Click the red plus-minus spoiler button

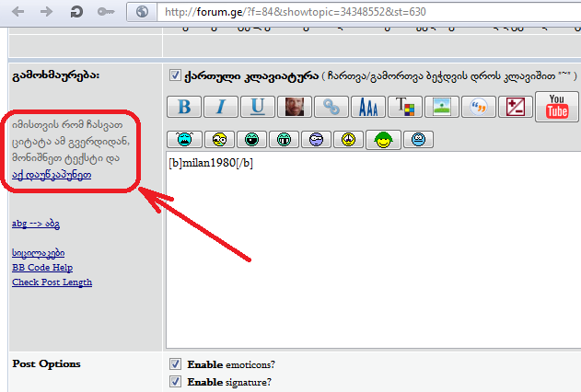515,107
